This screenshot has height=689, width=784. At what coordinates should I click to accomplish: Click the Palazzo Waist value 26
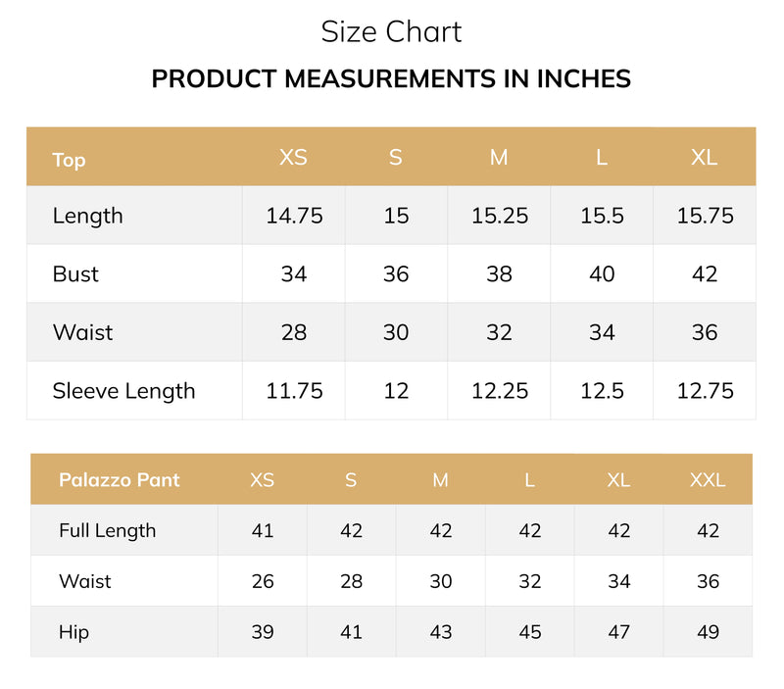[x=263, y=581]
